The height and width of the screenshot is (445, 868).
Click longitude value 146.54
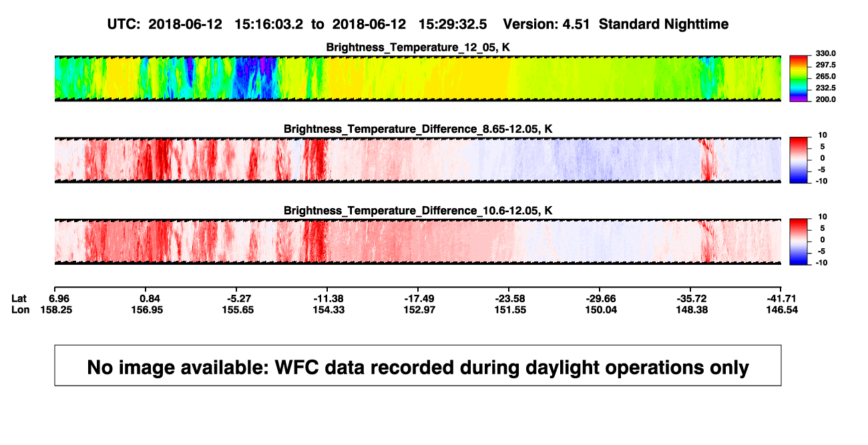(x=782, y=310)
